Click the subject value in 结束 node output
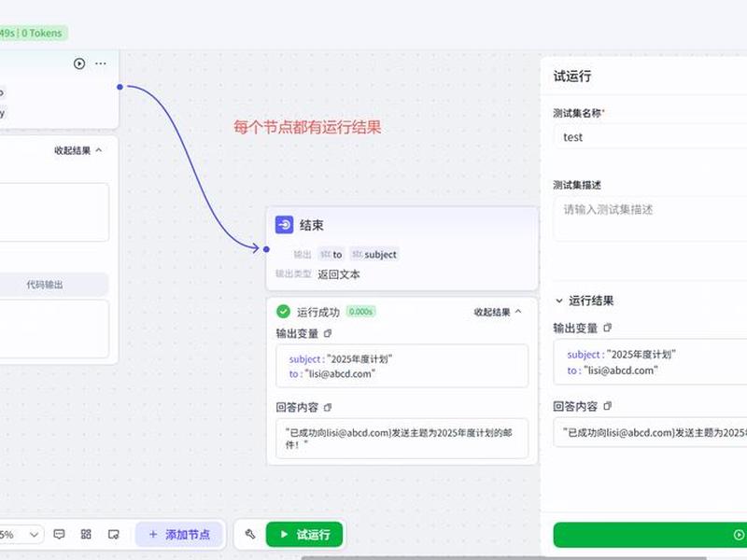Screen dimensions: 747x560 pos(359,358)
